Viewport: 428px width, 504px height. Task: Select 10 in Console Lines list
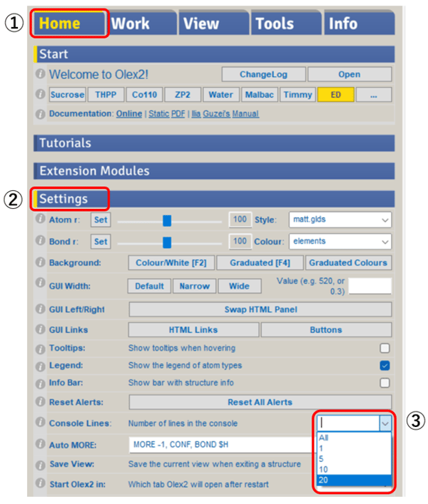coord(354,470)
